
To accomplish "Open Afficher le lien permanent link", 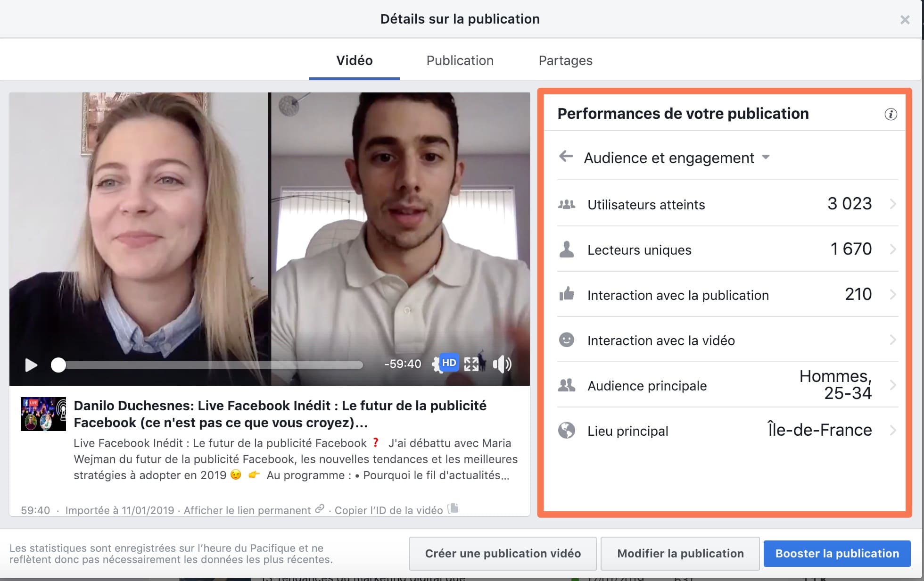I will pyautogui.click(x=247, y=510).
